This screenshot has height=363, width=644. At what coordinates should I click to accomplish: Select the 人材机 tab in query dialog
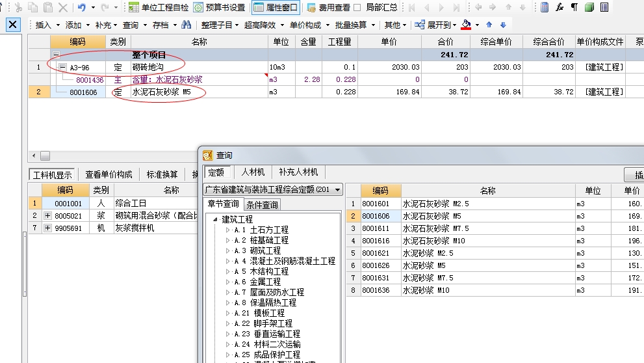coord(253,172)
